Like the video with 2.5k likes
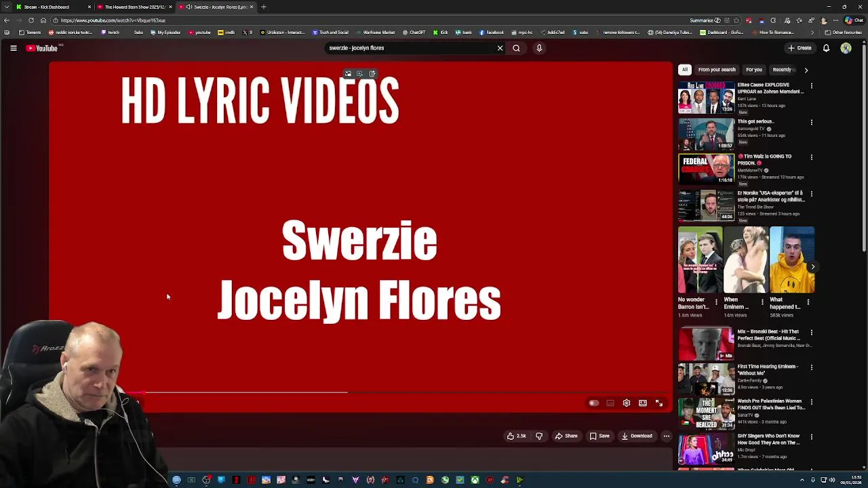Image resolution: width=868 pixels, height=488 pixels. 517,436
